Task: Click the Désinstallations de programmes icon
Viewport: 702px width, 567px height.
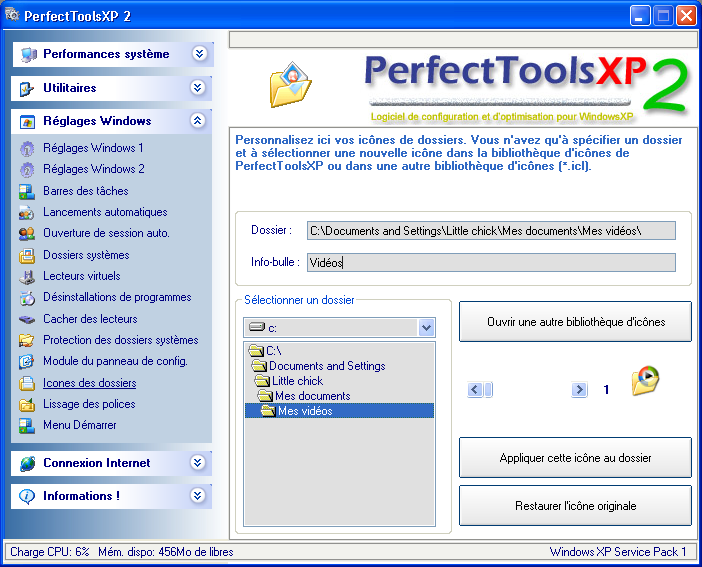Action: pyautogui.click(x=27, y=297)
